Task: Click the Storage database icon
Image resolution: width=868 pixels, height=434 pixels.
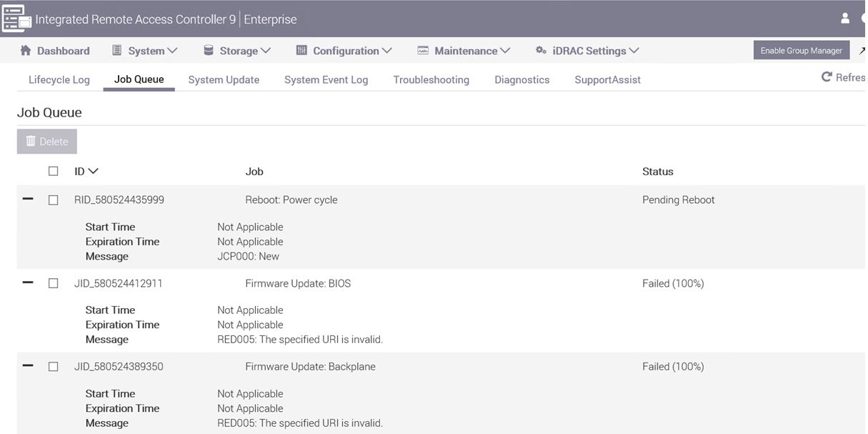Action: coord(209,51)
